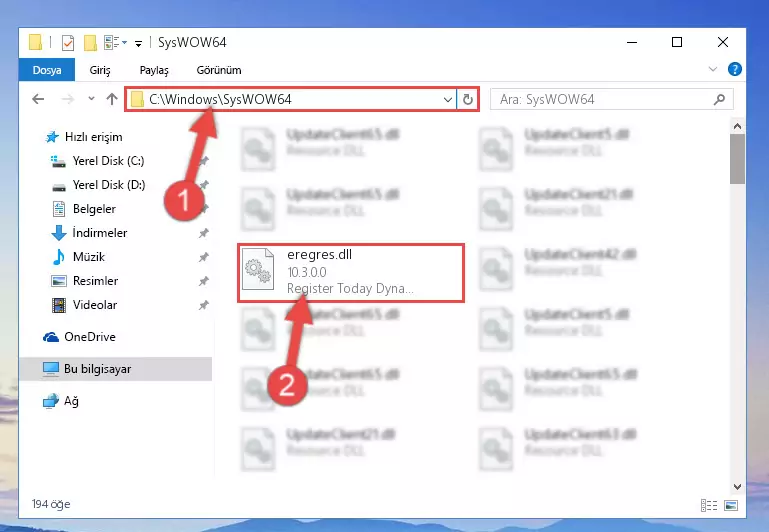This screenshot has height=532, width=769.
Task: Click the Hızlı erişim star icon
Action: coord(52,137)
